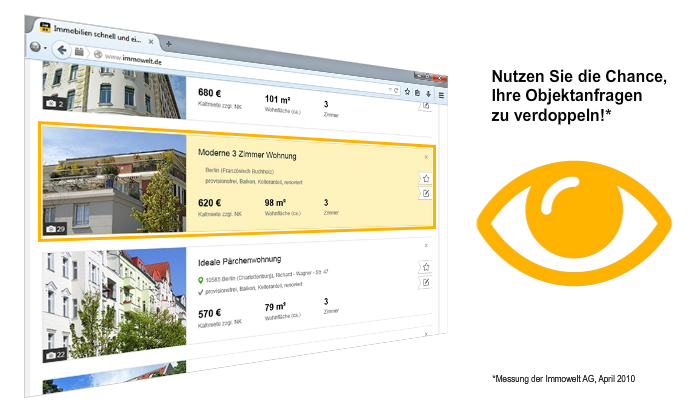698x410 pixels.
Task: Select the Immobilien schnell und ei... tab
Action: 96,34
